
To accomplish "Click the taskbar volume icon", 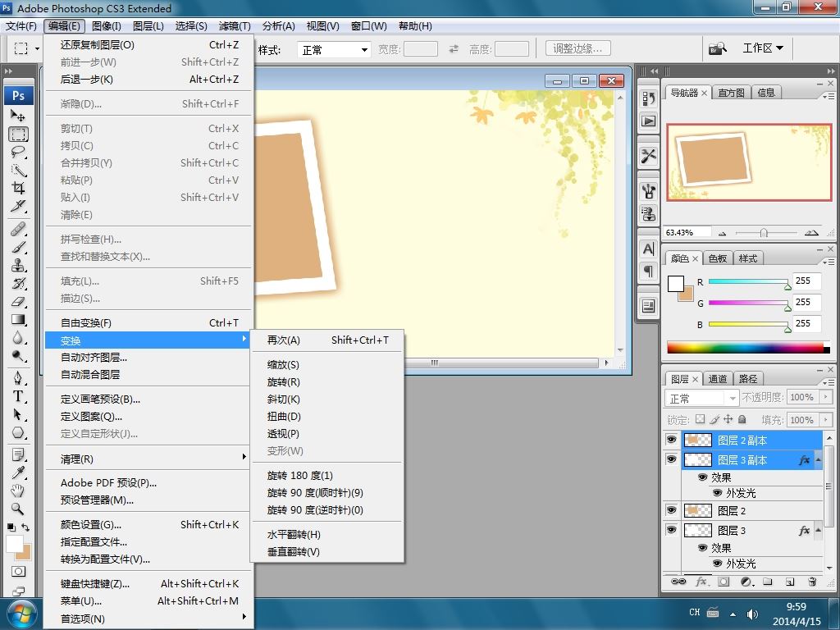I will 753,614.
